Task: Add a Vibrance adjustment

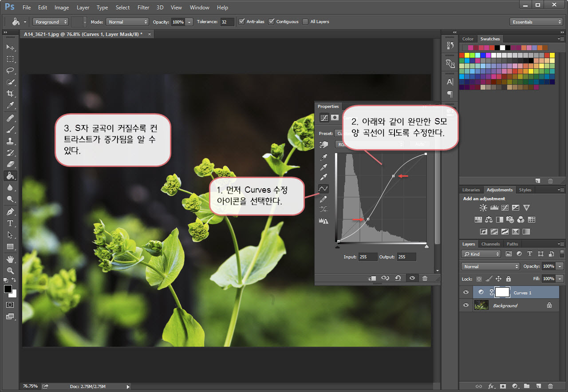Action: 526,207
